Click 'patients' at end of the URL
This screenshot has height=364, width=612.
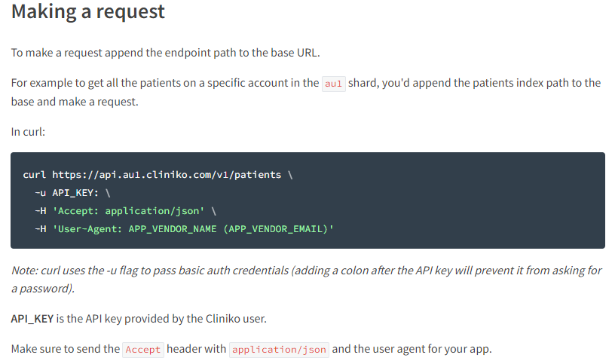[x=258, y=175]
